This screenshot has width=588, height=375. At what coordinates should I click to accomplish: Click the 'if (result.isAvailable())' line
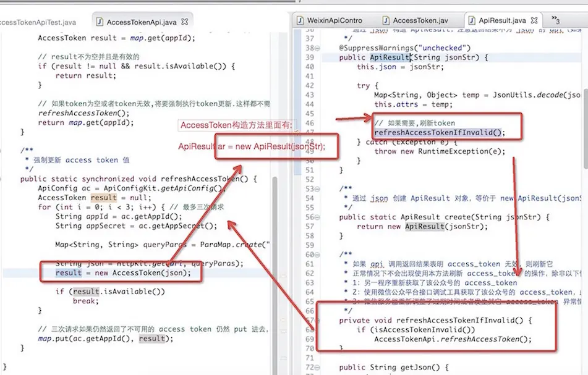pyautogui.click(x=110, y=292)
